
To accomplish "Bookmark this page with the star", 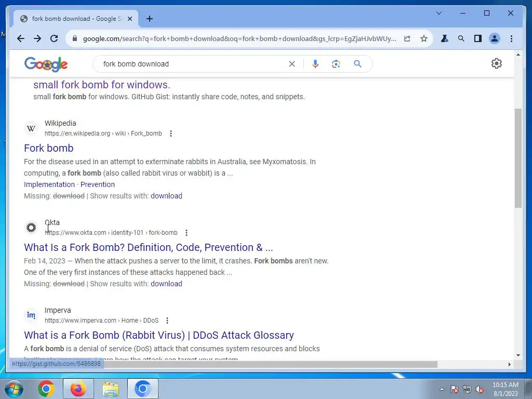I will point(424,38).
